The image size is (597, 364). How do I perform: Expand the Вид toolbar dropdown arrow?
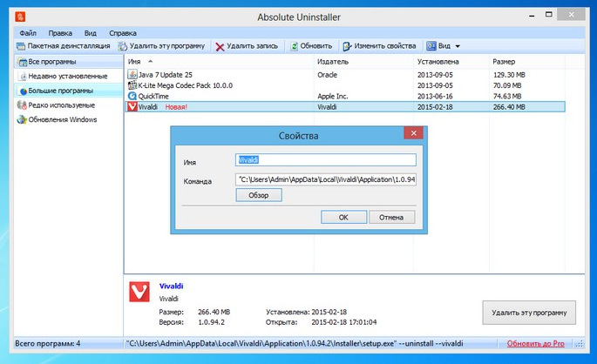click(x=458, y=46)
